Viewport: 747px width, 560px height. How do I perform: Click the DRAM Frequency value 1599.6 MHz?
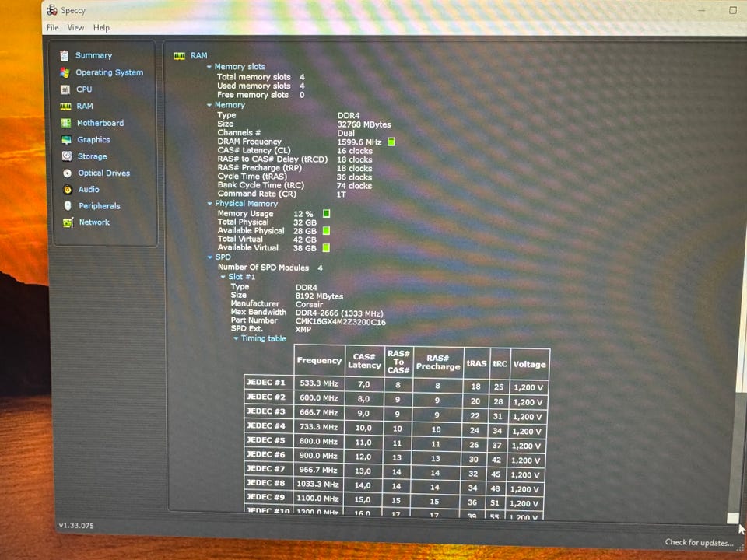(x=359, y=142)
